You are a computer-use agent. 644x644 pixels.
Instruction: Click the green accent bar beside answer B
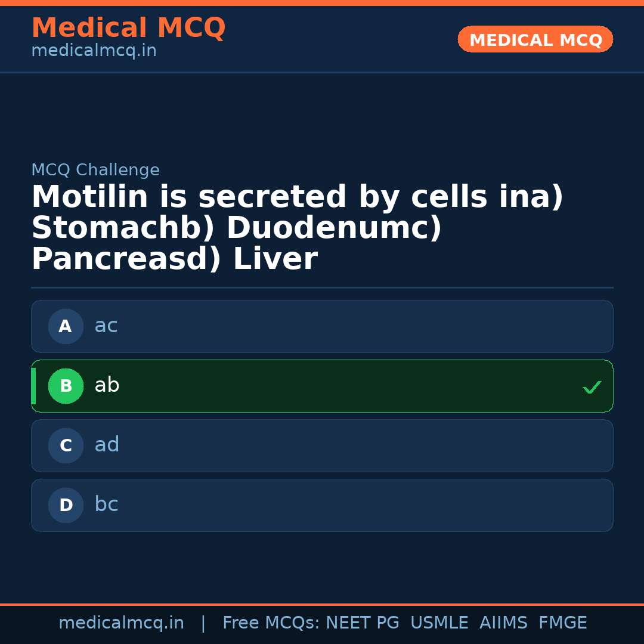click(x=33, y=386)
